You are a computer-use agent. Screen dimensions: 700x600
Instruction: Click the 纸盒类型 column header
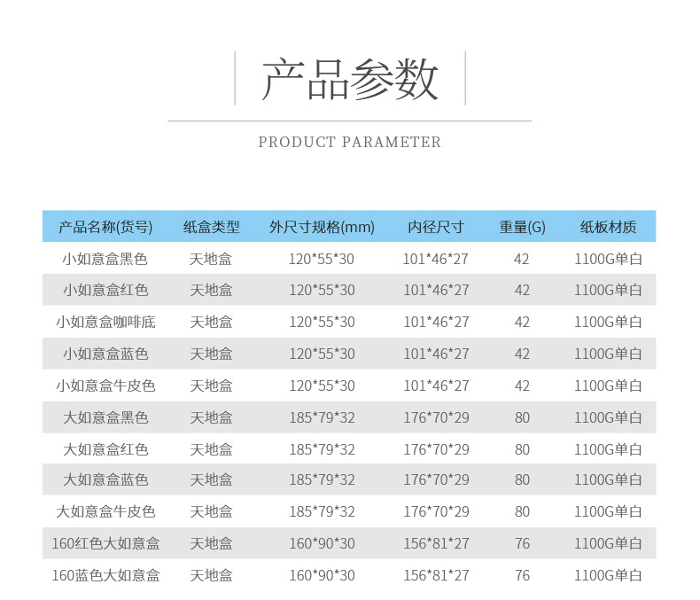211,227
